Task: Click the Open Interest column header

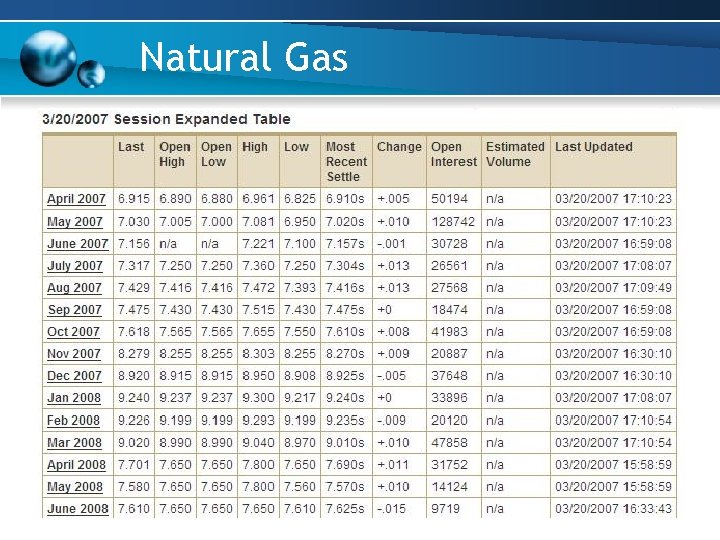Action: [x=454, y=154]
